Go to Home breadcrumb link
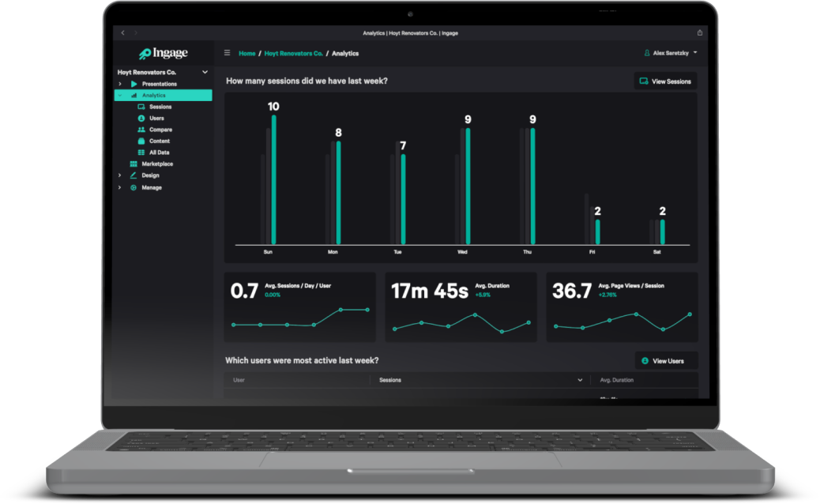The height and width of the screenshot is (504, 820). [x=247, y=54]
